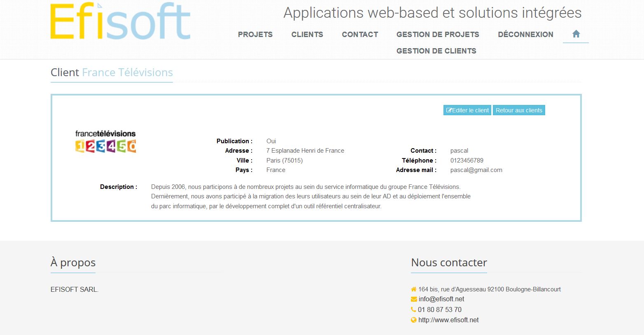Screen dimensions: 644x335
Task: Click the phone icon in footer
Action: point(413,309)
